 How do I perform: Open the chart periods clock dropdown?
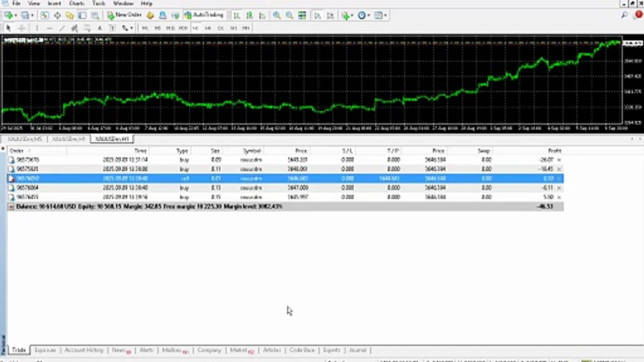point(363,16)
